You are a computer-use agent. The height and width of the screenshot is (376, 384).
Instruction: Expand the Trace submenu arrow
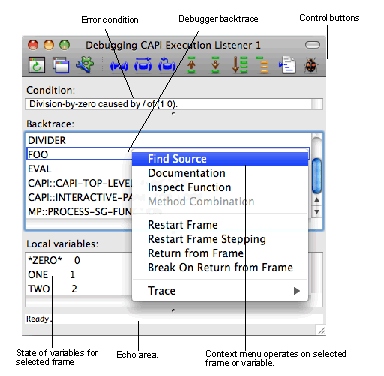297,291
